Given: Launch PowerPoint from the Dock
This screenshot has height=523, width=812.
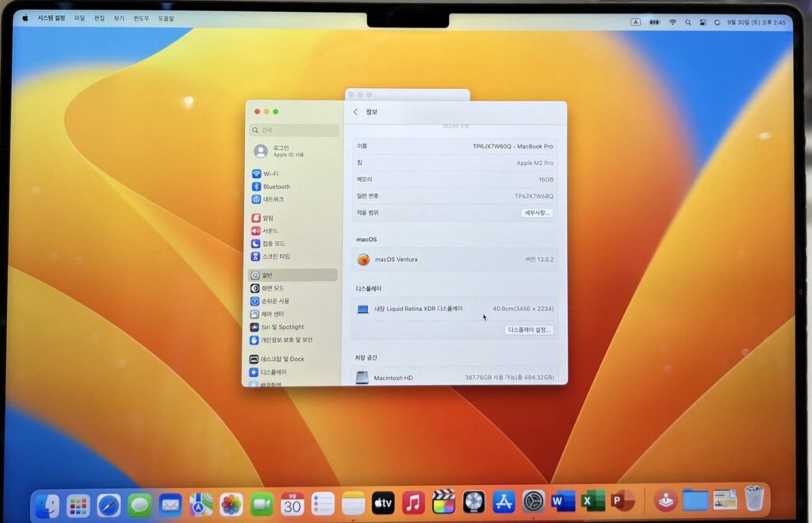Looking at the screenshot, I should click(x=622, y=501).
